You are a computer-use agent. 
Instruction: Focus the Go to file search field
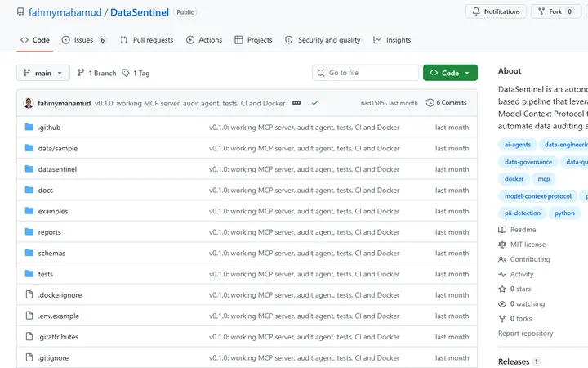365,73
